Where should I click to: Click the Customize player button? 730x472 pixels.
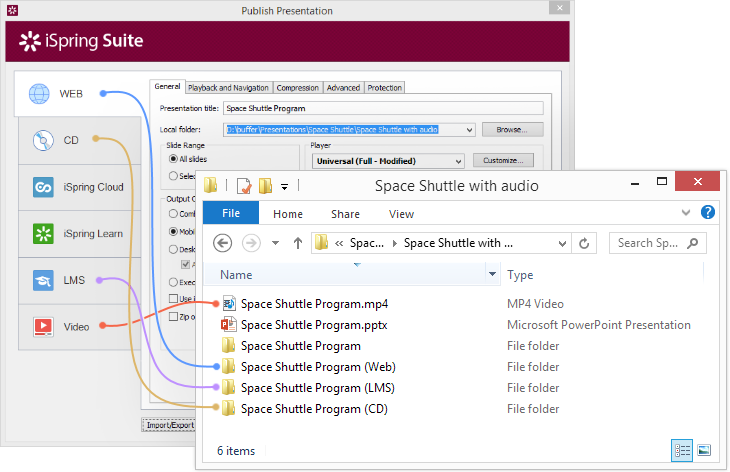pos(503,161)
